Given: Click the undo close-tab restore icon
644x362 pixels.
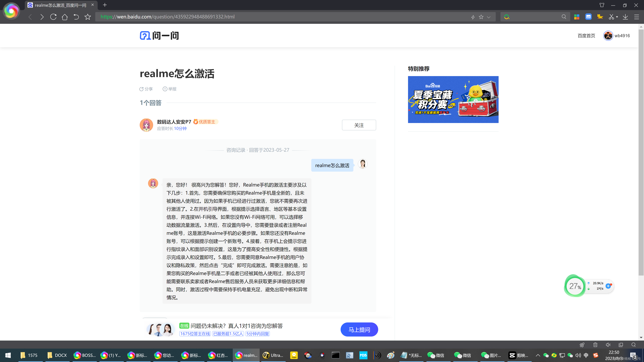Looking at the screenshot, I should [x=76, y=17].
